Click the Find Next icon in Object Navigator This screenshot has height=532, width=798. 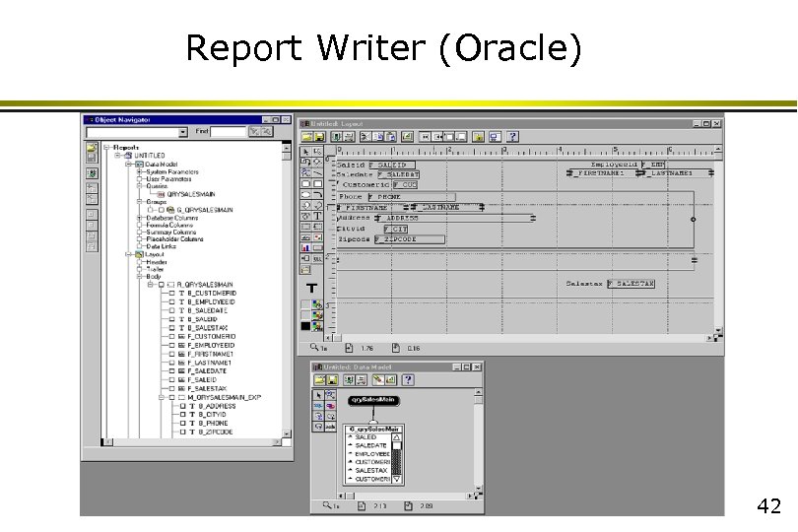(255, 132)
